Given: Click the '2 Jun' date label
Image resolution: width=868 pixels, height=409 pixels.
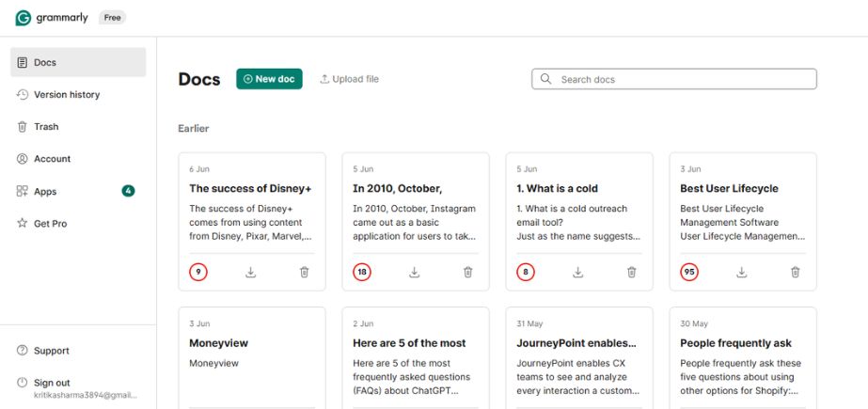Looking at the screenshot, I should (363, 323).
